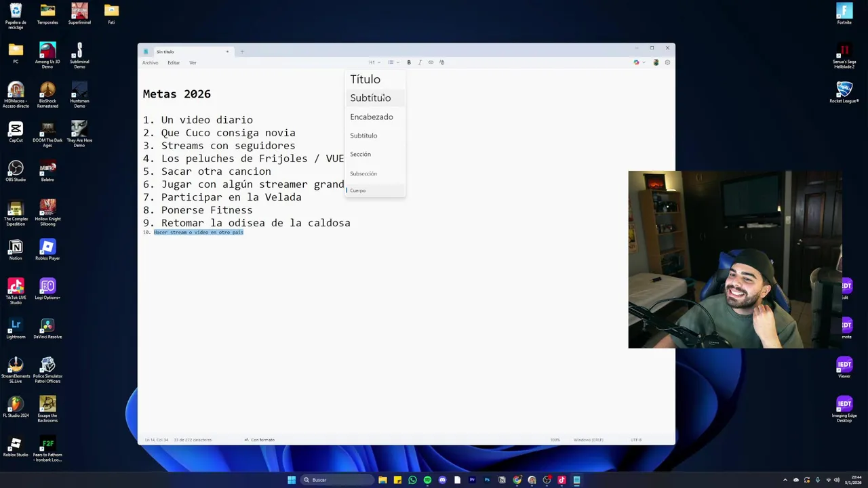Image resolution: width=868 pixels, height=488 pixels.
Task: Open Notion desktop icon
Action: [x=16, y=250]
